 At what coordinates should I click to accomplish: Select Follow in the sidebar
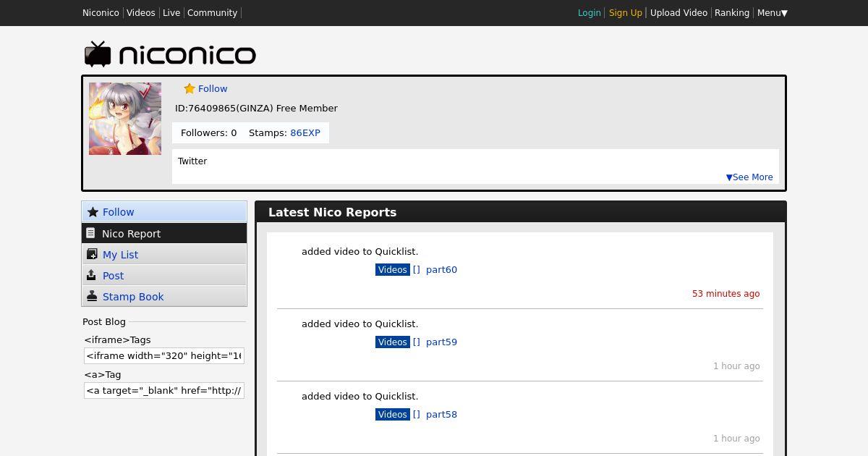(164, 212)
